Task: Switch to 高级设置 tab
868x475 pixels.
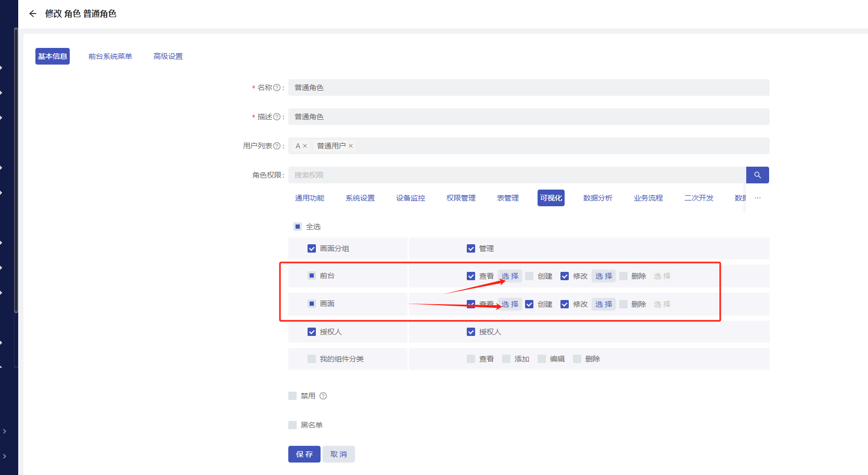Action: coord(168,56)
